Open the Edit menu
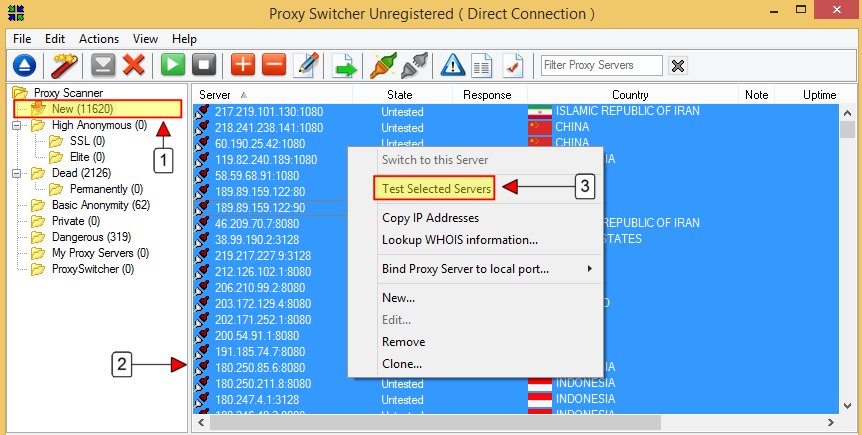 55,39
